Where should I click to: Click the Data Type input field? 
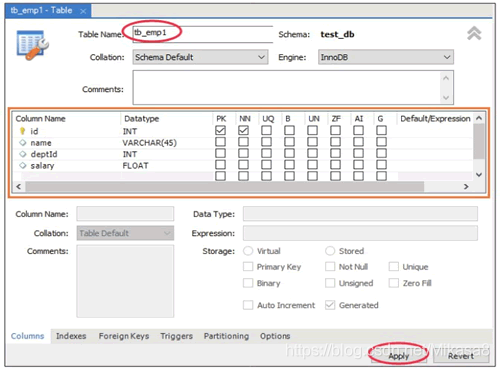coord(360,214)
